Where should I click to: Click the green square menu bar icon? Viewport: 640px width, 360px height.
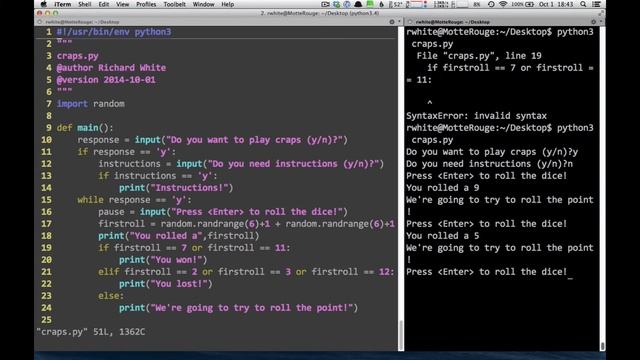tap(370, 4)
